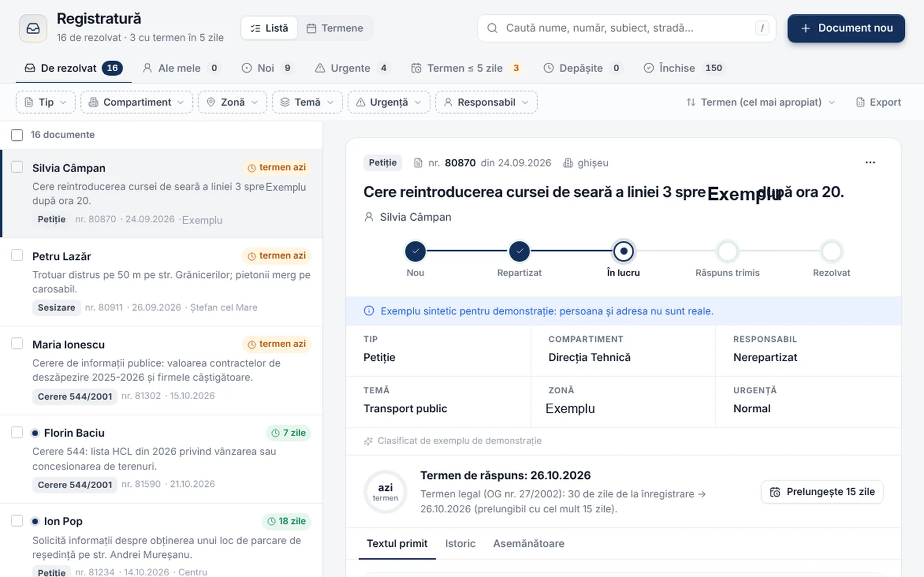
Task: Open the Tip filter dropdown
Action: click(46, 102)
